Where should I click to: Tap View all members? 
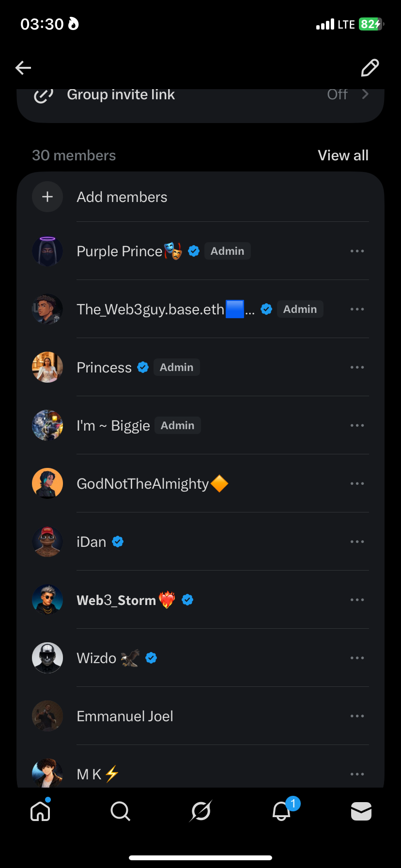[x=343, y=155]
